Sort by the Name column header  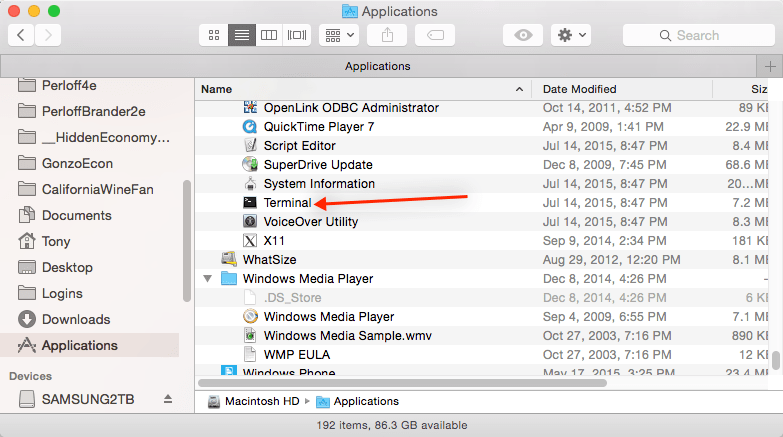[x=216, y=89]
